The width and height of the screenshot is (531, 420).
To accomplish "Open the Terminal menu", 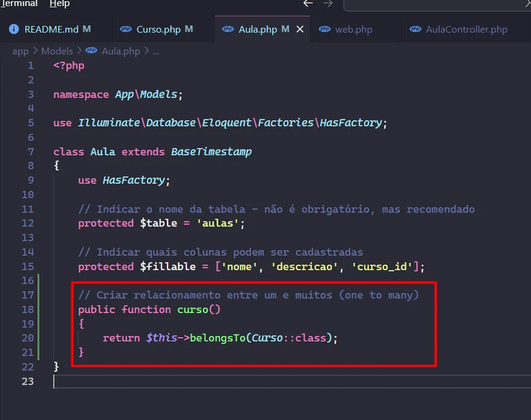I will pyautogui.click(x=19, y=4).
